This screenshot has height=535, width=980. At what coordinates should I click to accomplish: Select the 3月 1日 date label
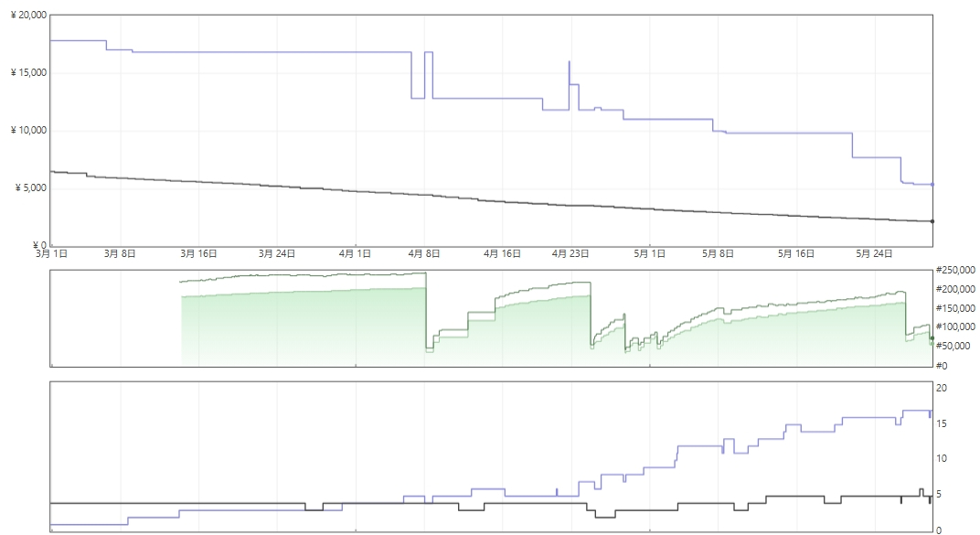[51, 253]
